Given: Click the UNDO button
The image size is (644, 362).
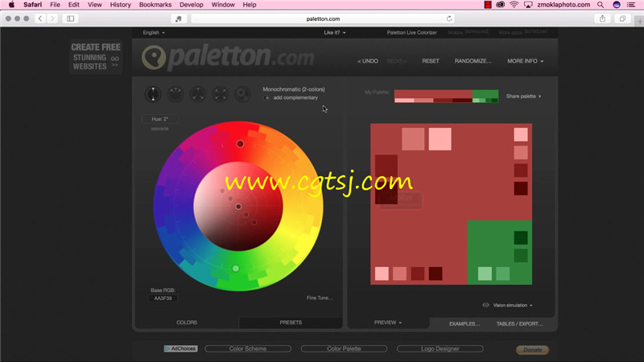Looking at the screenshot, I should tap(368, 61).
